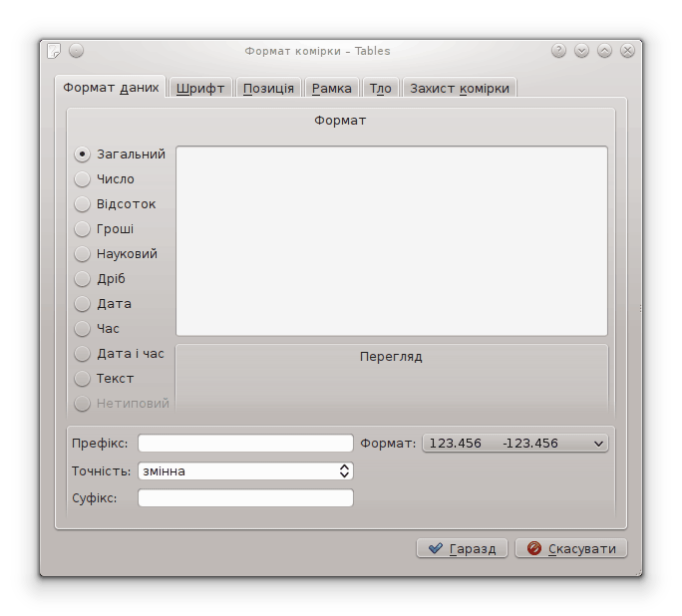Select the Науковий format radio button
The image size is (682, 616).
pyautogui.click(x=83, y=254)
